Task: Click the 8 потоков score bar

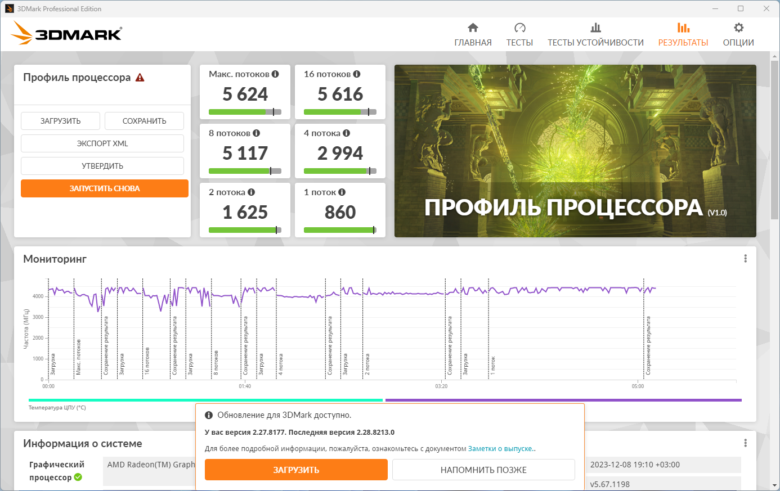Action: point(245,171)
